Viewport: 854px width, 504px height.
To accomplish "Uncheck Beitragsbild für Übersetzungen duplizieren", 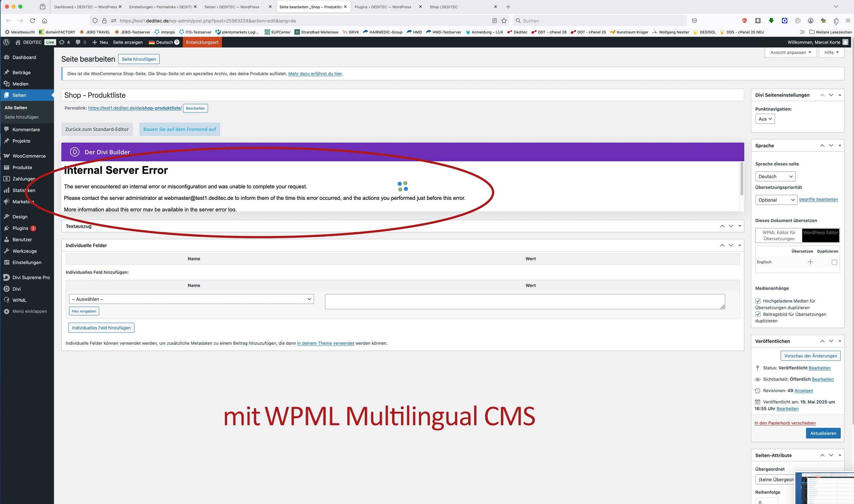I will point(758,314).
